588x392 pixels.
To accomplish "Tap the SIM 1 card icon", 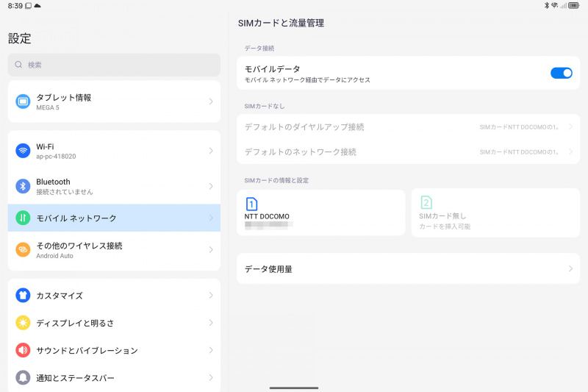I will click(251, 204).
